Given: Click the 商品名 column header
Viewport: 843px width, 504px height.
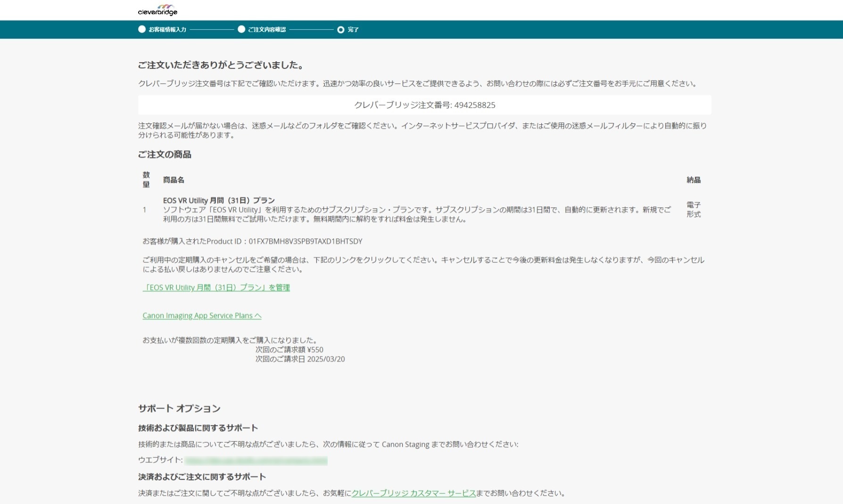Looking at the screenshot, I should coord(174,180).
